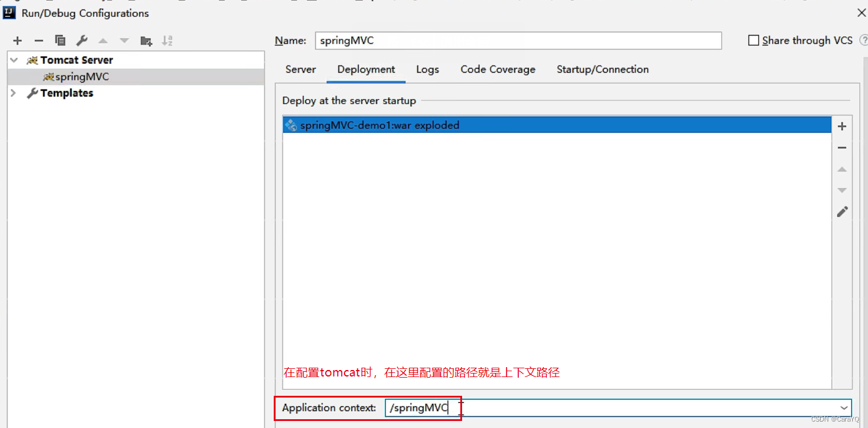Image resolution: width=868 pixels, height=428 pixels.
Task: Enable Share through VCS checkbox
Action: (753, 40)
